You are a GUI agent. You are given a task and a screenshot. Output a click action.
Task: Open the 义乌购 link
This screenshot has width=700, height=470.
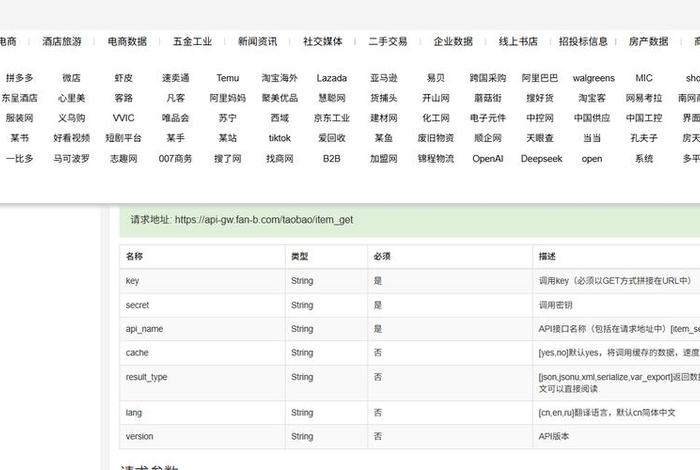71,118
